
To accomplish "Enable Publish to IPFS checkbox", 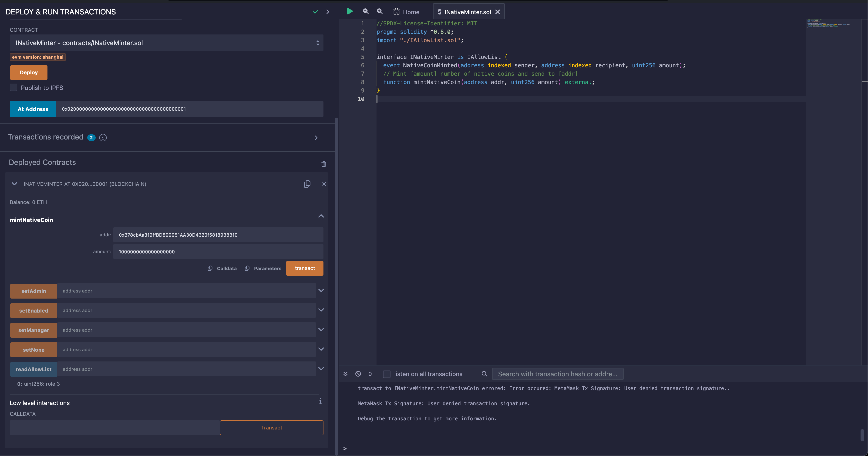I will (x=13, y=88).
